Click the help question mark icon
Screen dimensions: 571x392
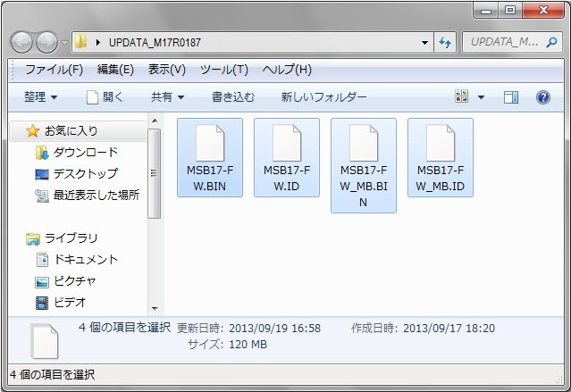542,97
